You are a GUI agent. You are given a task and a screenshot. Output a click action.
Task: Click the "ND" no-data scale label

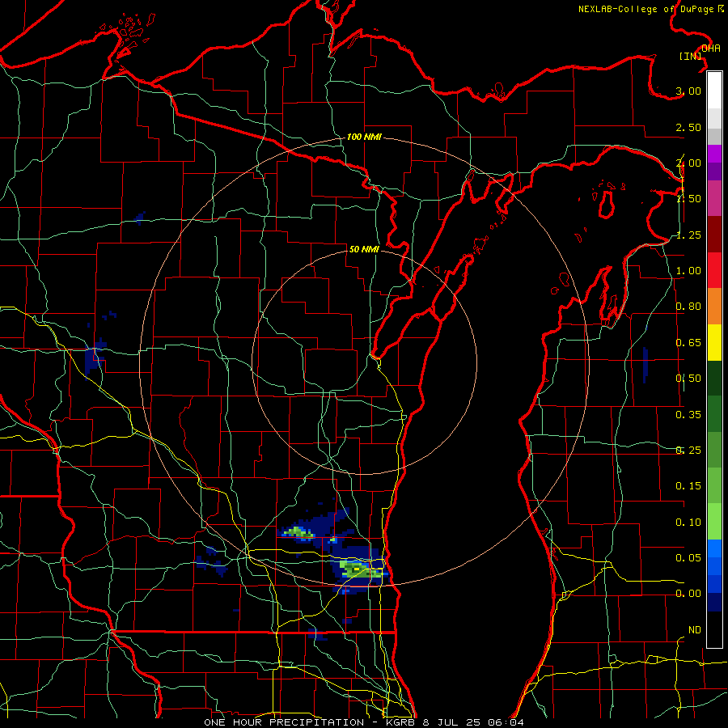(695, 630)
